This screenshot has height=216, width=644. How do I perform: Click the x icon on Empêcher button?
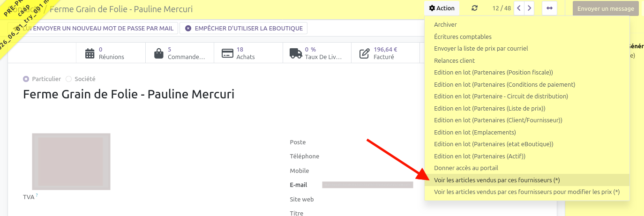tap(188, 28)
